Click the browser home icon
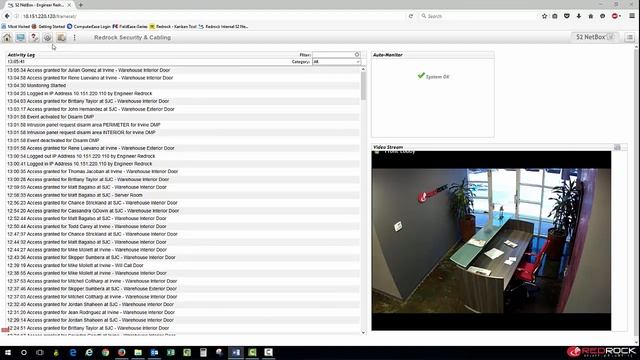 pos(591,16)
